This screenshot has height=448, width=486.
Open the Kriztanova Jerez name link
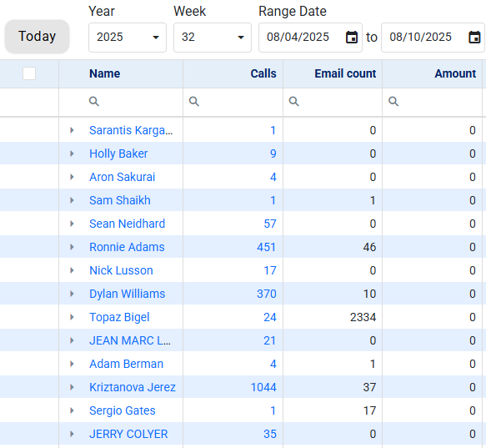pyautogui.click(x=133, y=387)
